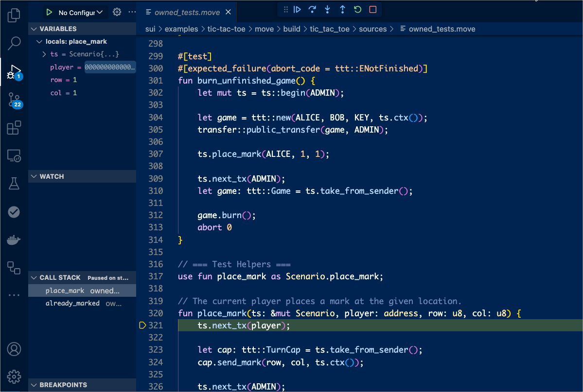The width and height of the screenshot is (583, 392).
Task: Edit the player variable value field
Action: click(109, 67)
